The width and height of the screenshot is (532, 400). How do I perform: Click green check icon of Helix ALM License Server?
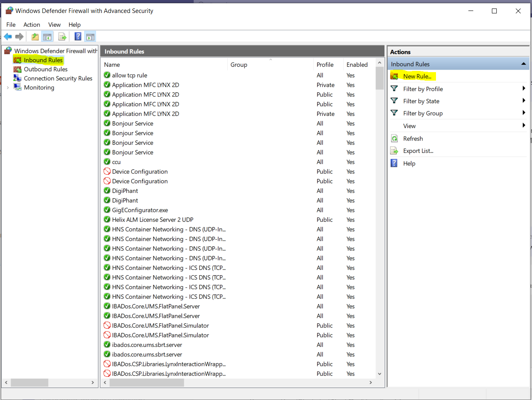tap(107, 220)
